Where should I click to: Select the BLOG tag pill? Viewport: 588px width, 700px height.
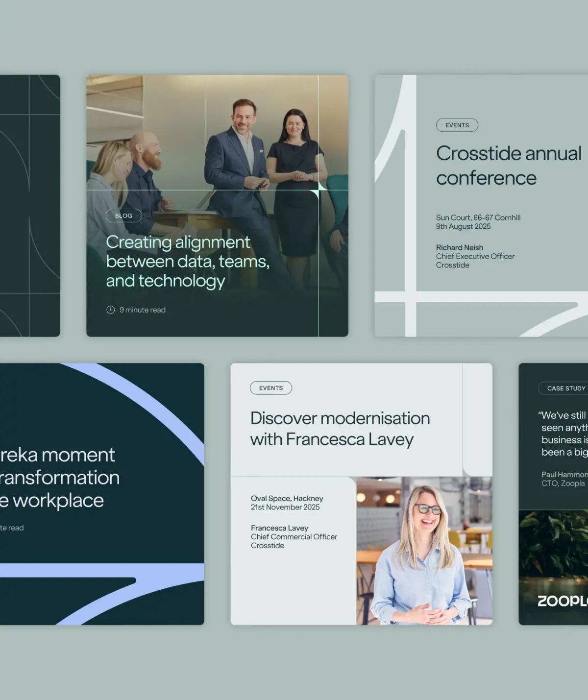tap(123, 216)
